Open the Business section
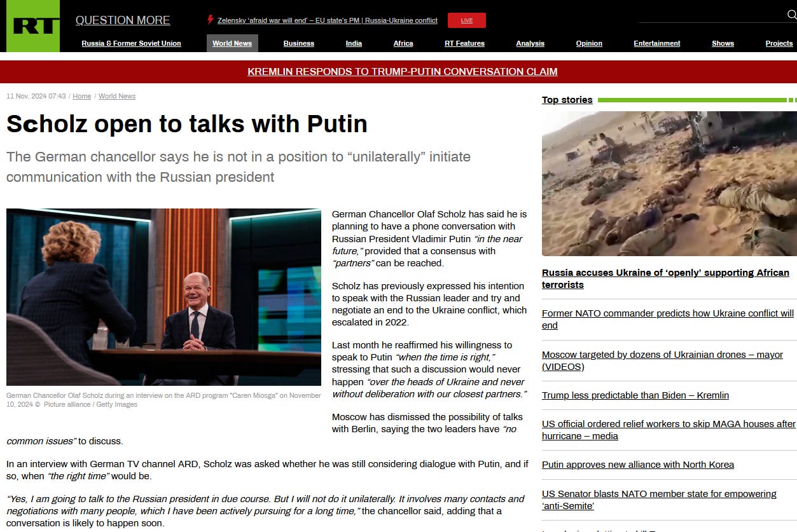Screen dimensions: 797x532 (x=299, y=43)
